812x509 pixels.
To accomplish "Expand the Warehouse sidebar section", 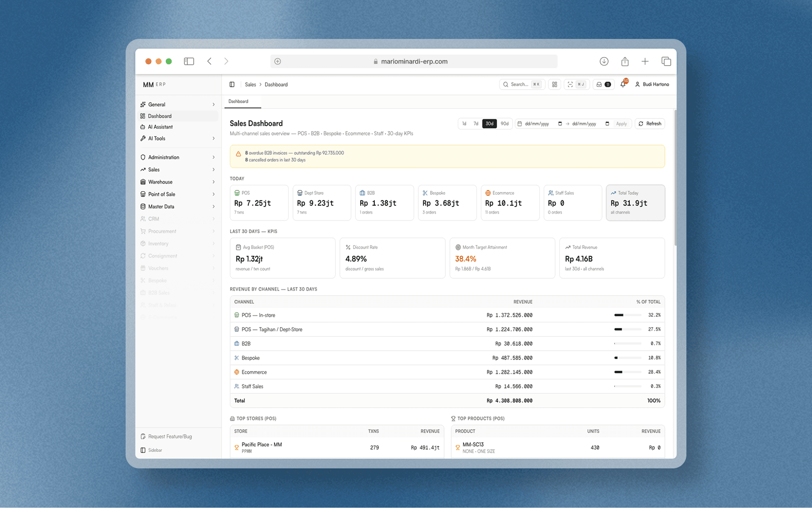I will [x=178, y=182].
